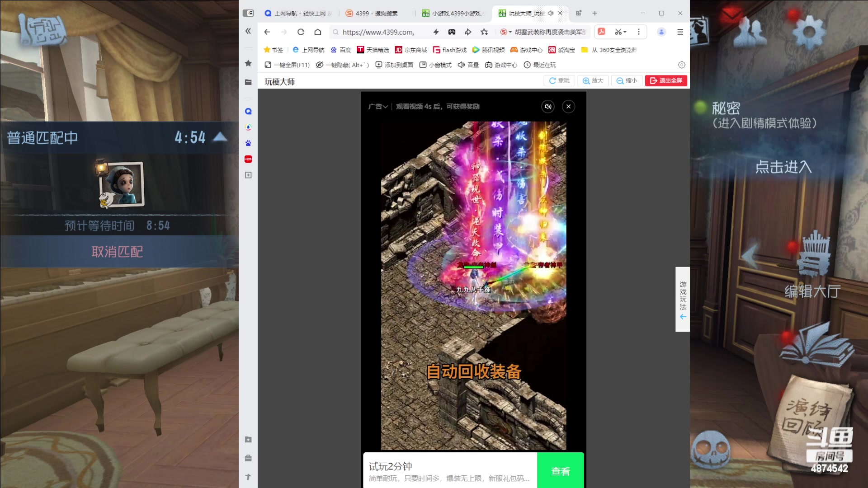Screen dimensions: 868x488
Task: Click the 缩小 zoom out button
Action: 627,81
